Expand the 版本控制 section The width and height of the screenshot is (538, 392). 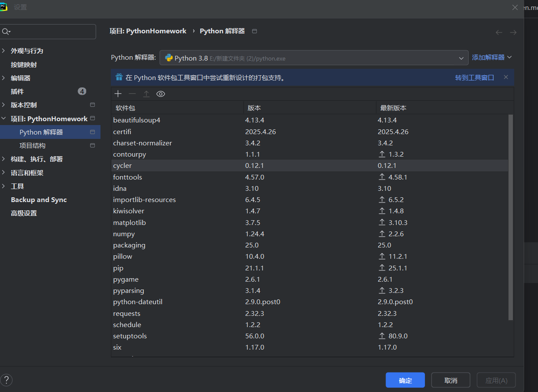[x=3, y=105]
